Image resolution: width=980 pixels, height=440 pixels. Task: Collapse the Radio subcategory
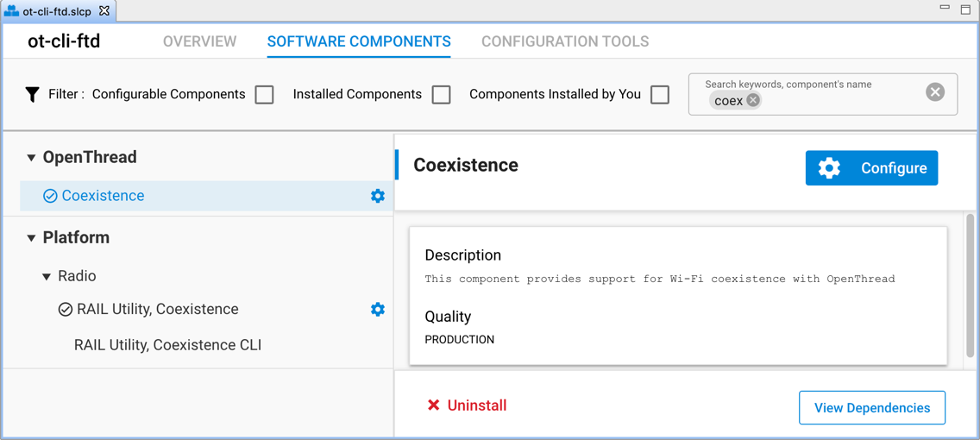point(47,277)
